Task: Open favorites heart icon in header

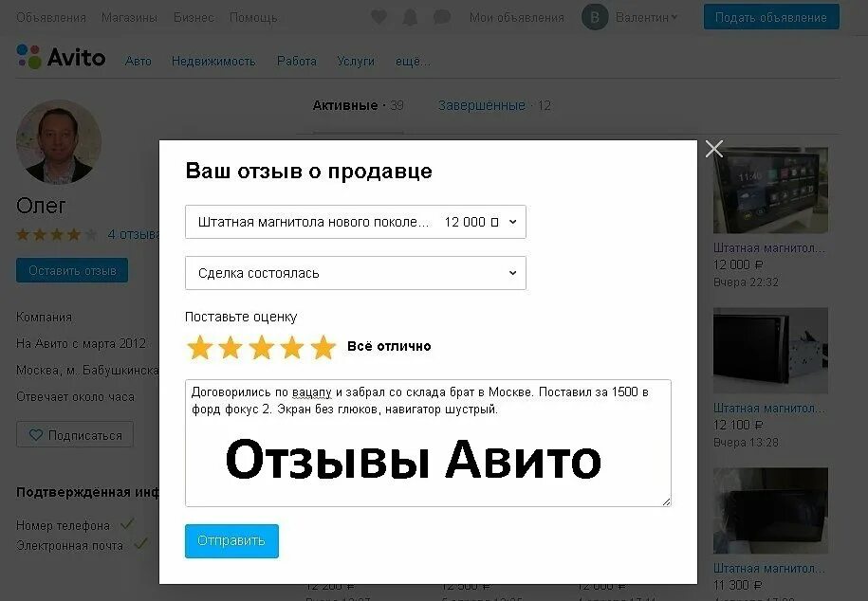Action: (x=379, y=17)
